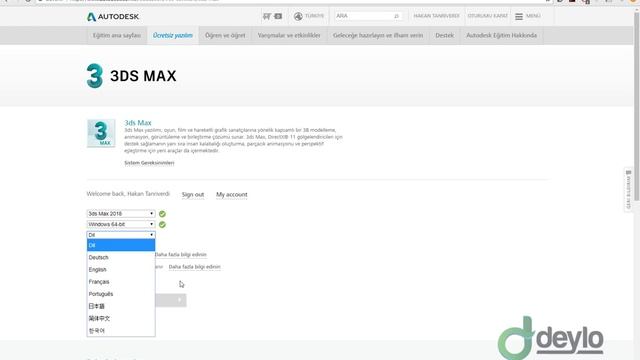Open the vertical feedback tab on right edge

click(x=629, y=190)
